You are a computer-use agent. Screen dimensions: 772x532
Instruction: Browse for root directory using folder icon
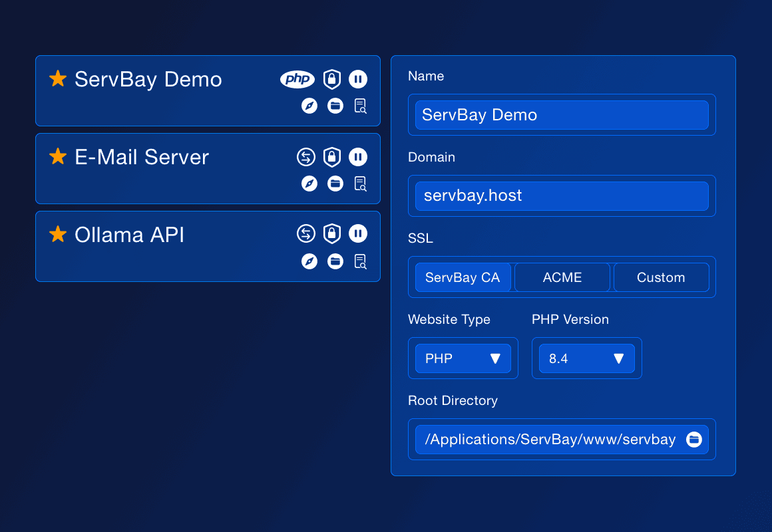point(694,440)
